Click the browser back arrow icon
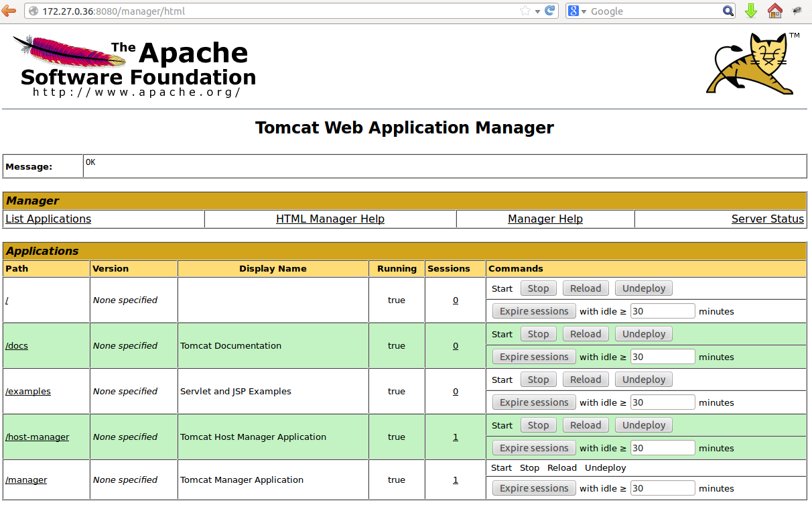The image size is (812, 509). 8,11
